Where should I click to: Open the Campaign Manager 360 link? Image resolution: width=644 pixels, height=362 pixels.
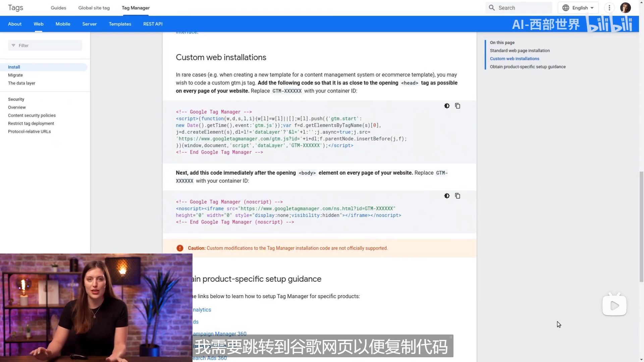tap(219, 334)
